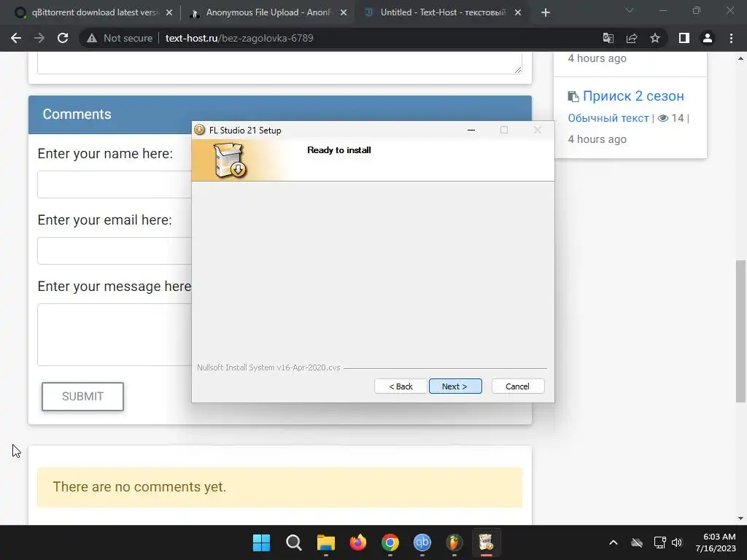The height and width of the screenshot is (560, 747).
Task: Open Windows Search from the taskbar
Action: pos(293,542)
